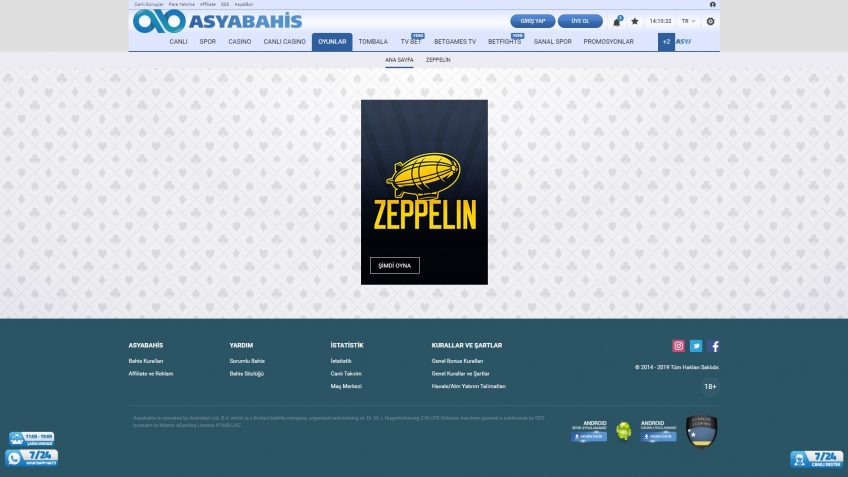Expand the +2 more menu items
The image size is (848, 477).
point(666,42)
